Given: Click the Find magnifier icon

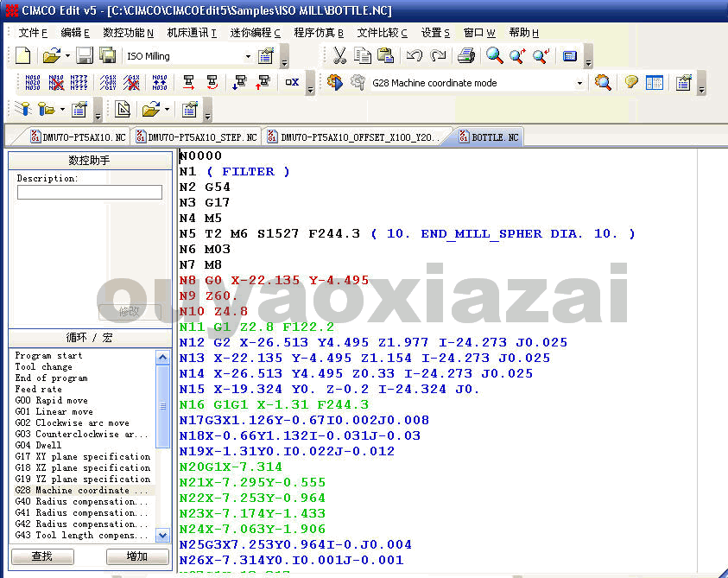Looking at the screenshot, I should coord(495,56).
